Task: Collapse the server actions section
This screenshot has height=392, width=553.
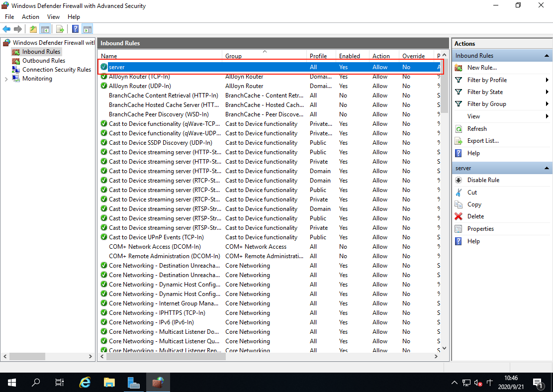Action: [x=547, y=168]
